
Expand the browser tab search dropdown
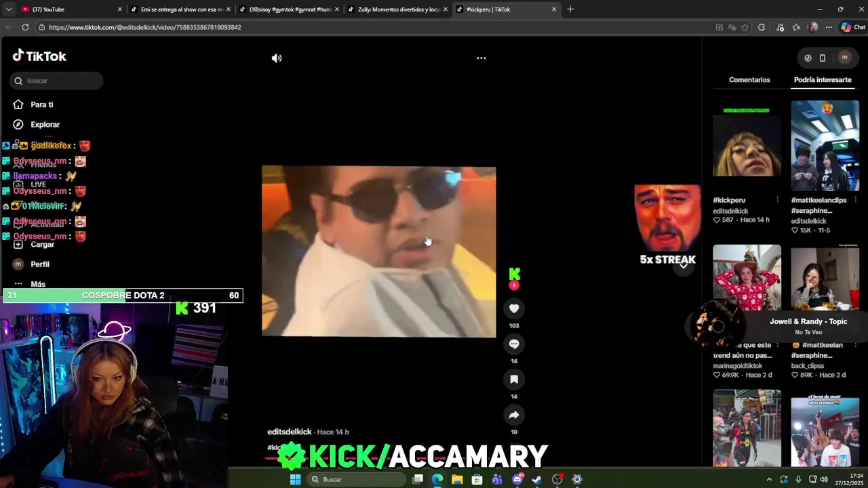8,9
